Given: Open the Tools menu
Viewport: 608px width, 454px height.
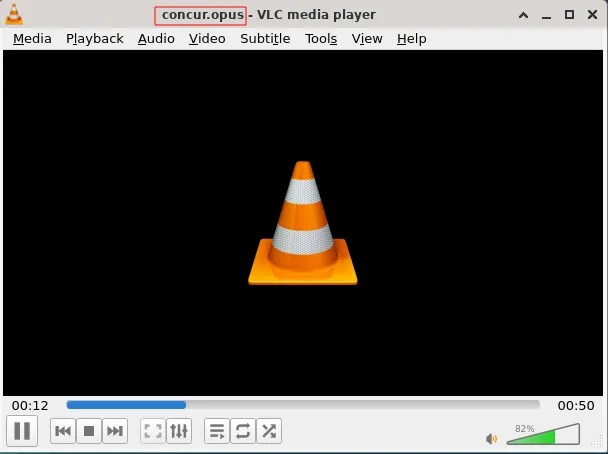Looking at the screenshot, I should pyautogui.click(x=321, y=39).
